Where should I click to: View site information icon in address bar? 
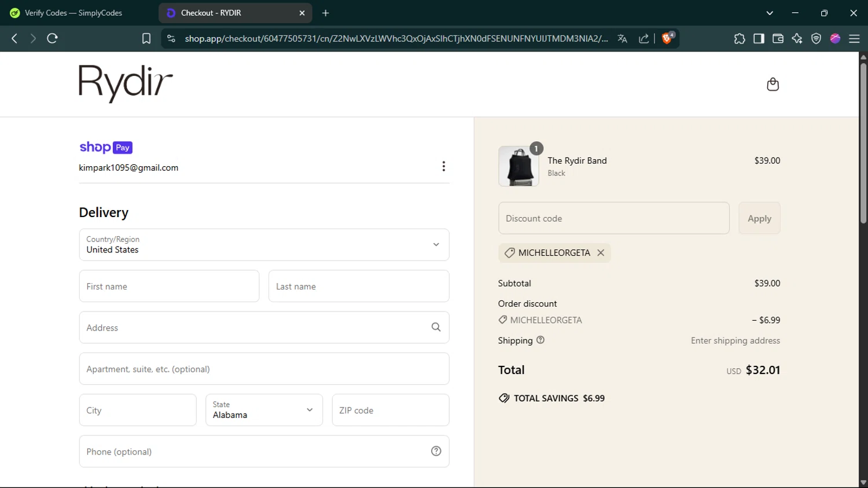[x=171, y=38]
